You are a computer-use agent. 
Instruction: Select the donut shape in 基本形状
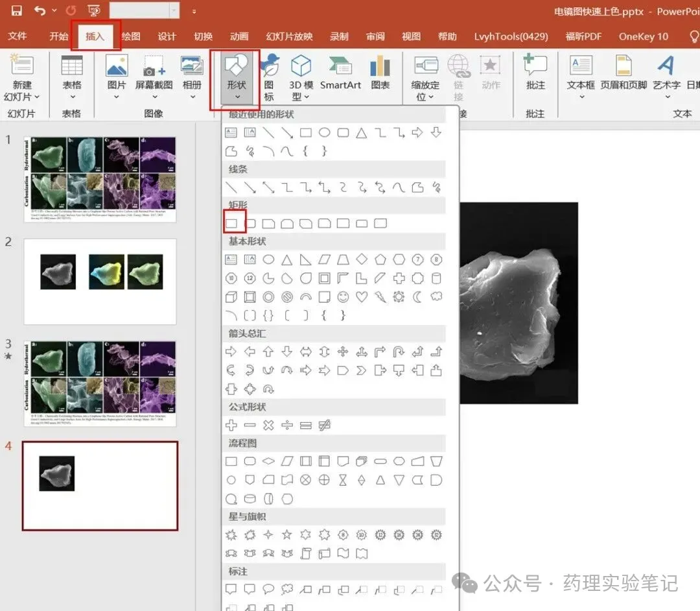pos(268,296)
